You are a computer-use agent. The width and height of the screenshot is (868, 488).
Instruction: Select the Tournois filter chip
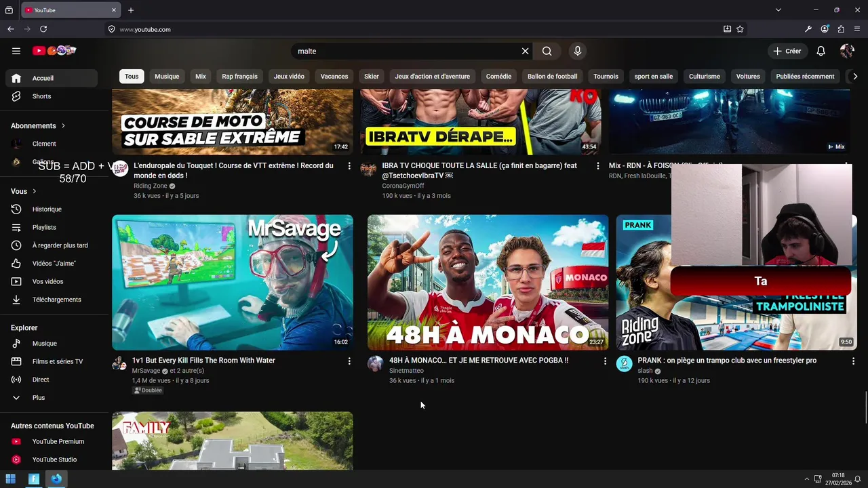click(606, 77)
